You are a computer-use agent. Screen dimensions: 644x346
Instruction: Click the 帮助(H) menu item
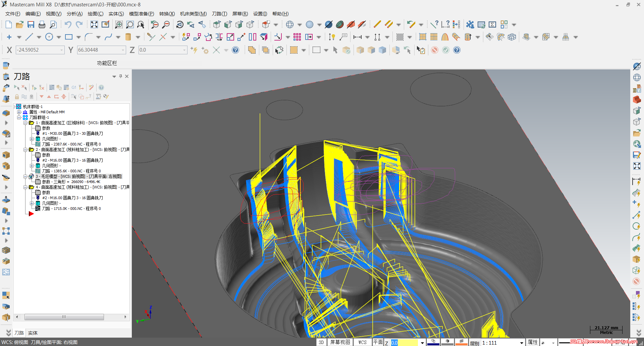coord(280,14)
